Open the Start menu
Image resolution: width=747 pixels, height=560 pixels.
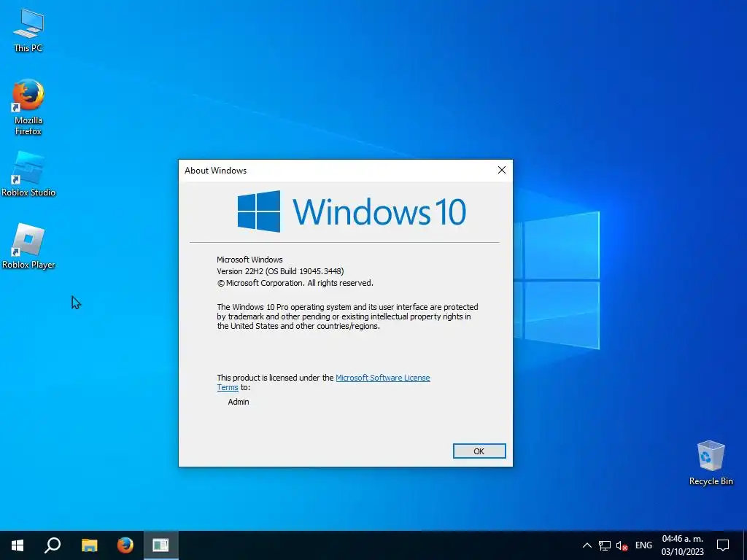pos(18,545)
